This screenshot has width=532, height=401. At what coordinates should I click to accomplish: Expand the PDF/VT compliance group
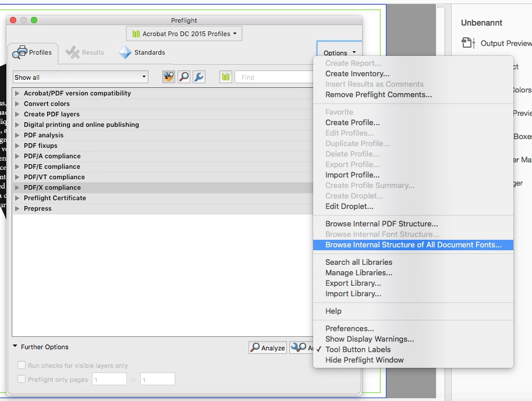[x=17, y=177]
